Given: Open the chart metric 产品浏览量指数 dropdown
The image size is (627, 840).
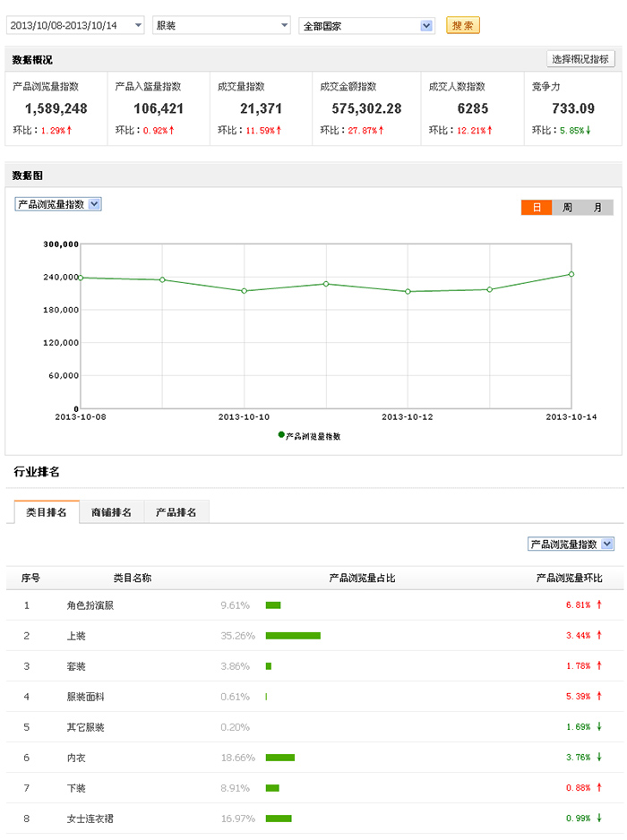Looking at the screenshot, I should (x=58, y=204).
